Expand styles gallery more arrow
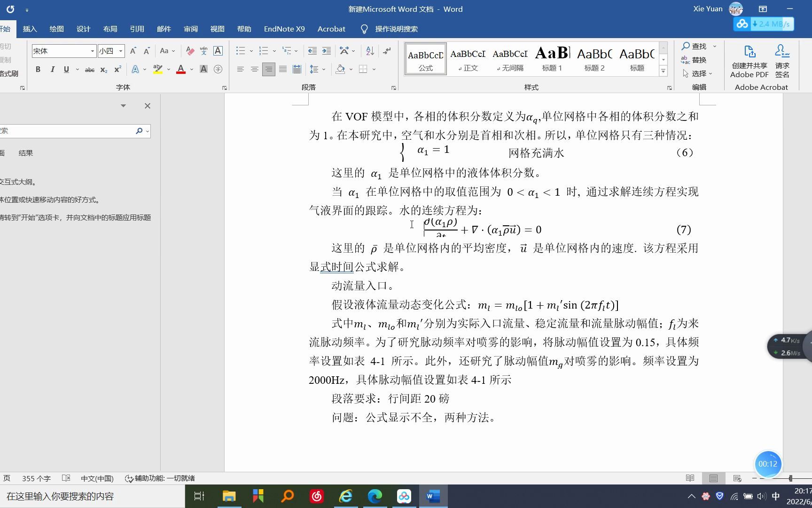This screenshot has height=508, width=812. point(663,71)
